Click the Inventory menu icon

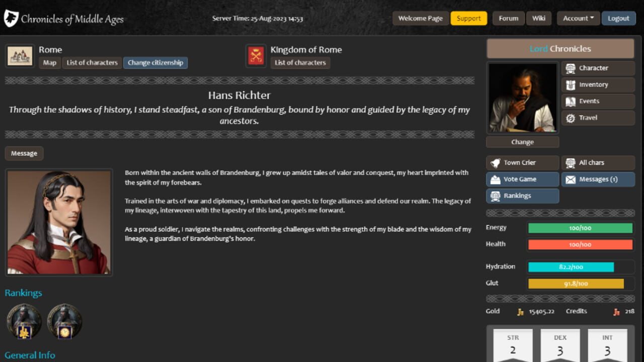point(571,84)
